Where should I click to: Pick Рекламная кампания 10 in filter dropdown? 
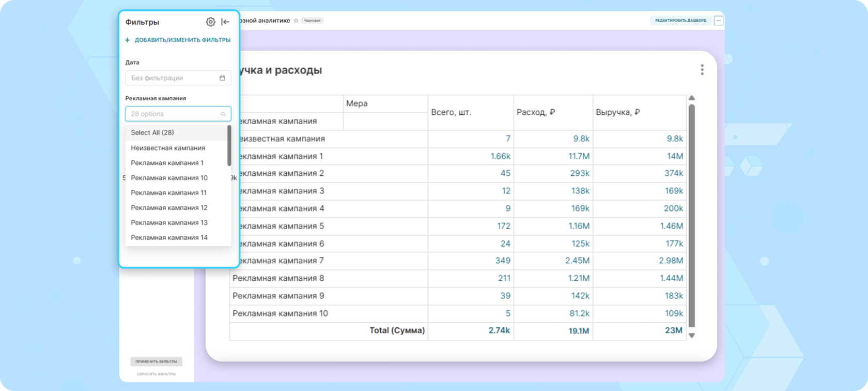(176, 178)
